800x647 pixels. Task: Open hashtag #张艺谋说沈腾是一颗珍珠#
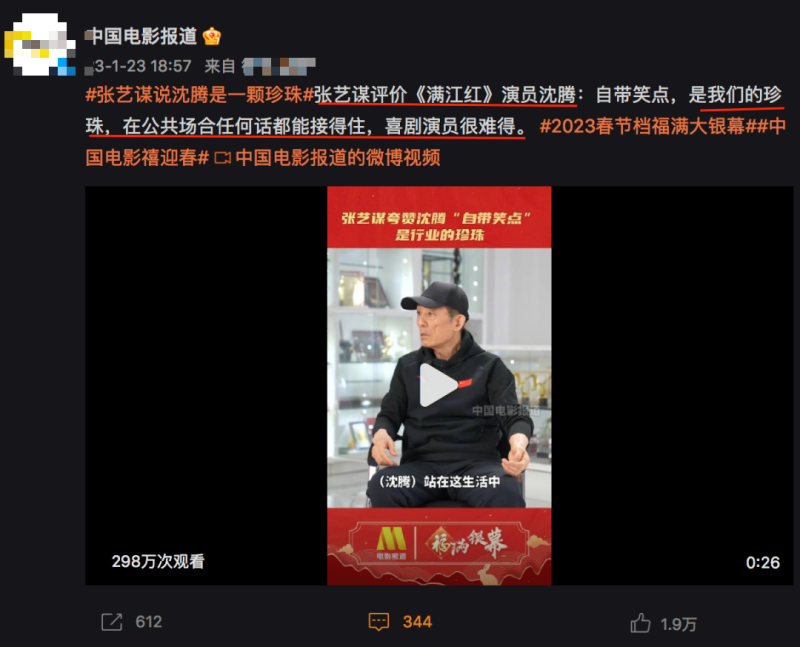click(199, 95)
